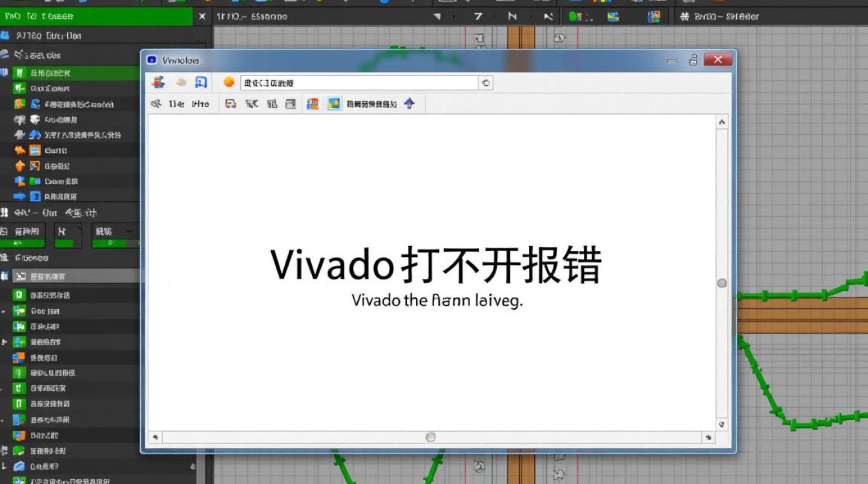The image size is (868, 484).
Task: Click the horizontal scrollbar left arrow in dialog
Action: (155, 438)
